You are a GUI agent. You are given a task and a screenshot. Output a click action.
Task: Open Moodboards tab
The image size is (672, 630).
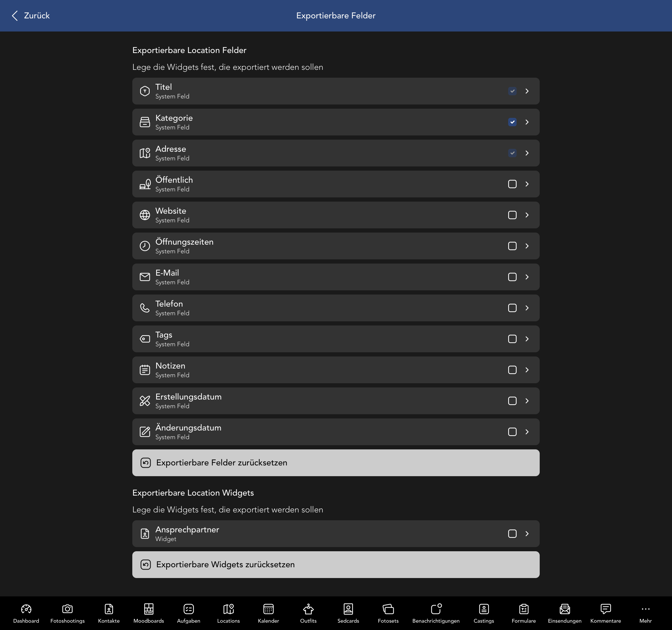pyautogui.click(x=149, y=613)
